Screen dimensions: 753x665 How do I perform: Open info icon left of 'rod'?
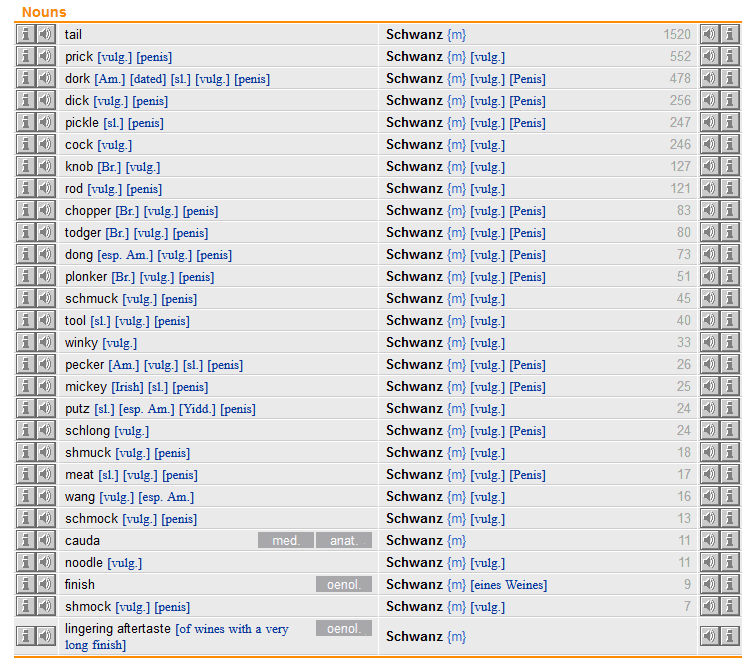(x=26, y=189)
